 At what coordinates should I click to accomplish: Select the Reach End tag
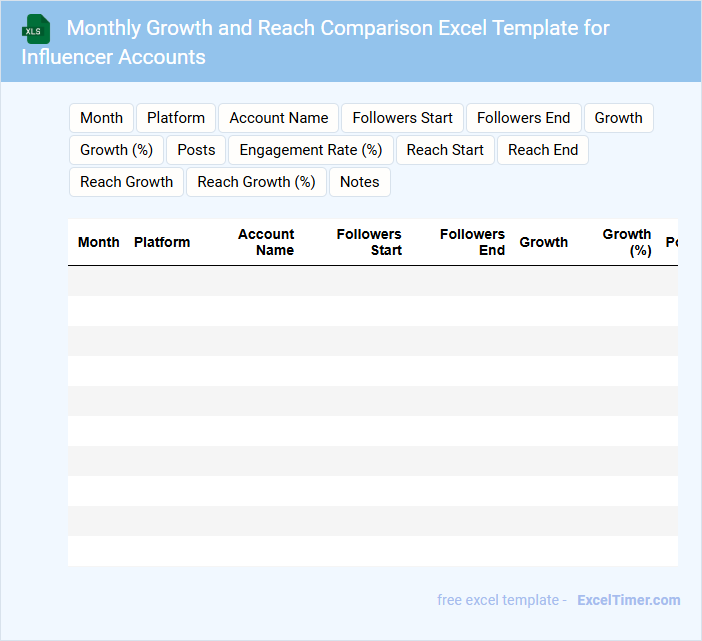click(543, 150)
